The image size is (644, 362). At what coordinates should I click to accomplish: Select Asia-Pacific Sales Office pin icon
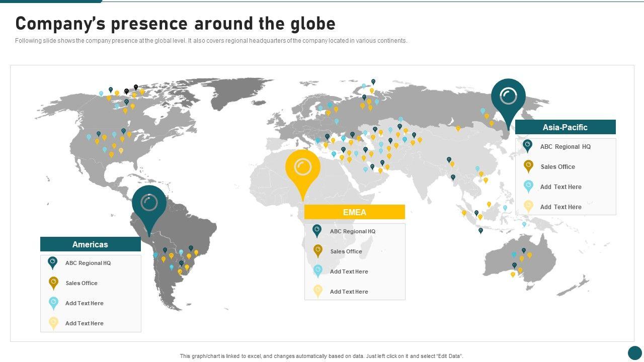coord(528,166)
